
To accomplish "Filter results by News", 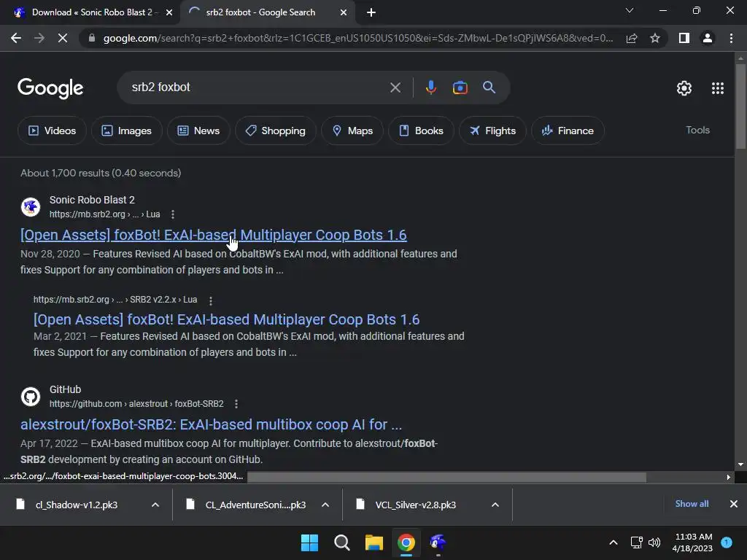I will click(x=198, y=131).
